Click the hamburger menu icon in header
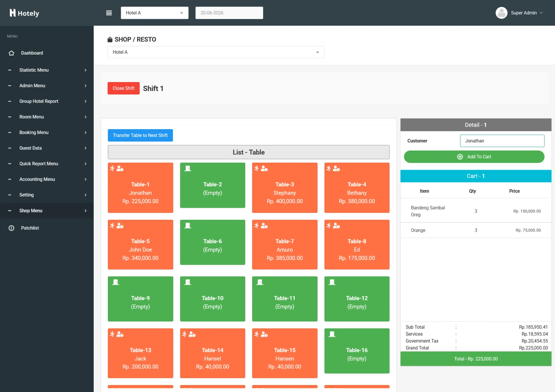 pyautogui.click(x=109, y=13)
